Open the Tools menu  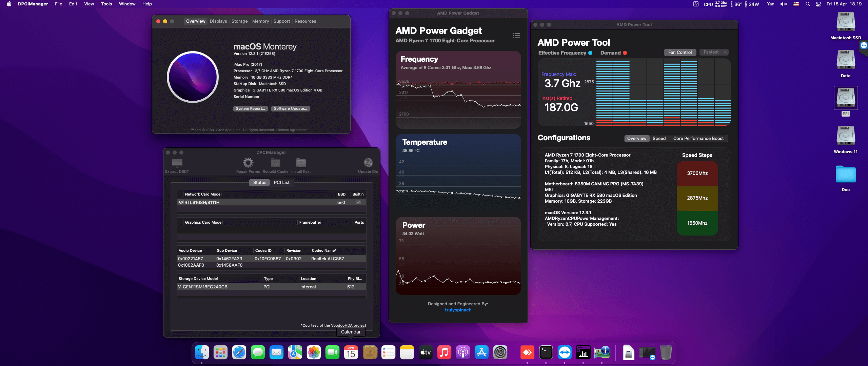point(106,4)
